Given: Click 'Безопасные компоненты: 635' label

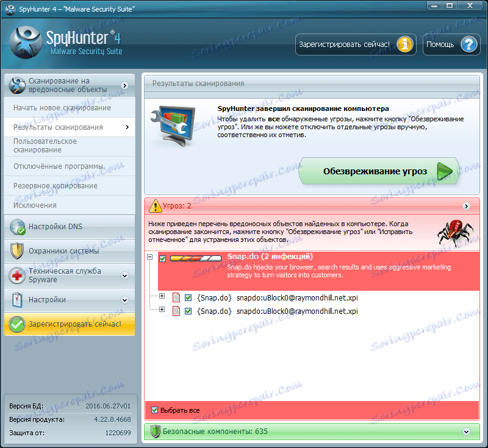Looking at the screenshot, I should click(x=215, y=432).
